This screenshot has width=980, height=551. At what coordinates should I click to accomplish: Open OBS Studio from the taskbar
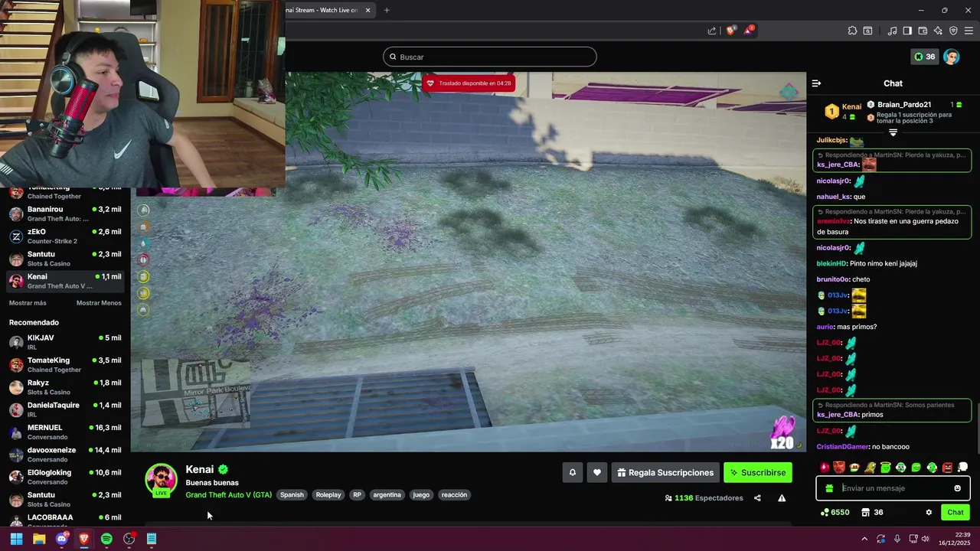(129, 539)
